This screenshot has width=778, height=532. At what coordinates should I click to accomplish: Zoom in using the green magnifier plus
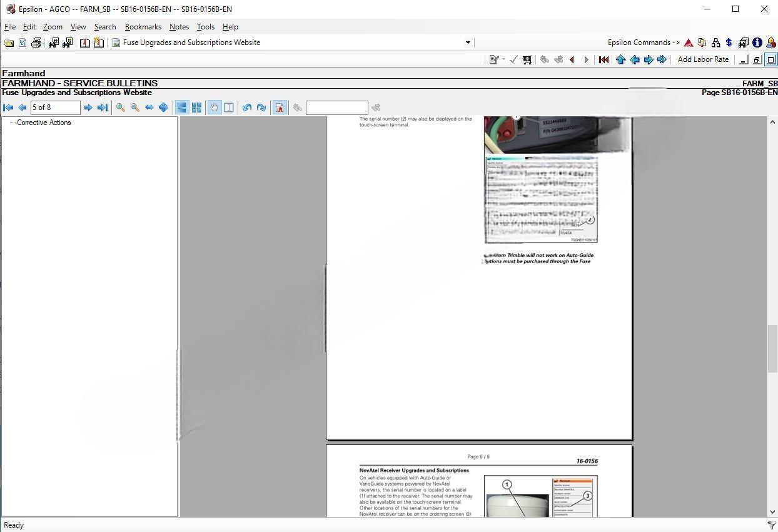(120, 108)
